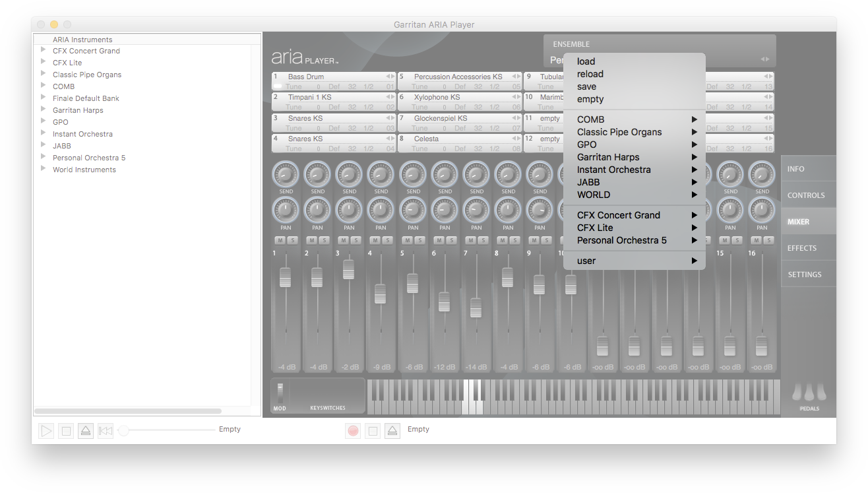Viewport: 868px width, 493px height.
Task: Open Garritan Harps submenu in popup menu
Action: 635,157
